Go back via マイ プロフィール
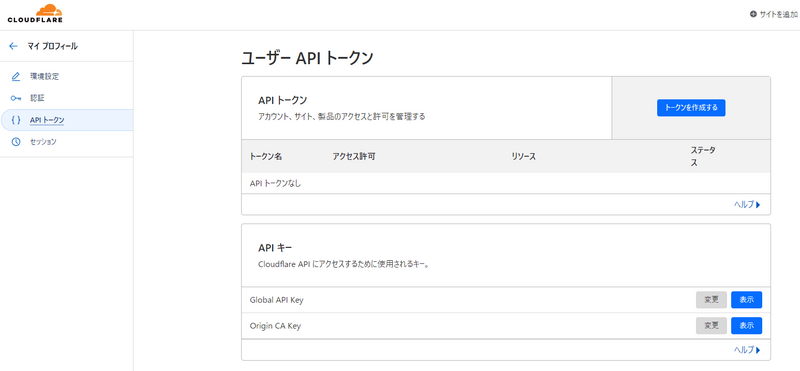The height and width of the screenshot is (371, 800). click(x=53, y=46)
